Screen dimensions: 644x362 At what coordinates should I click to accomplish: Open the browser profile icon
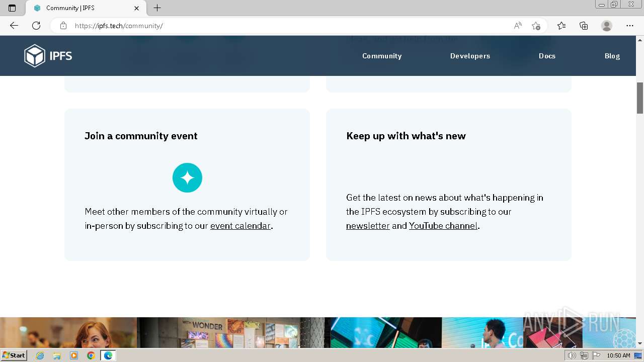pyautogui.click(x=607, y=26)
